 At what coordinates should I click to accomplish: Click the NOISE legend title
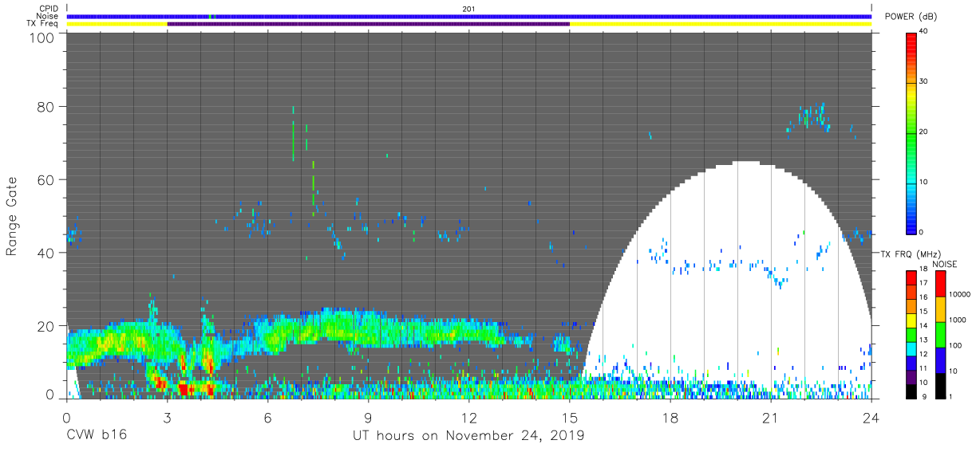click(x=944, y=264)
